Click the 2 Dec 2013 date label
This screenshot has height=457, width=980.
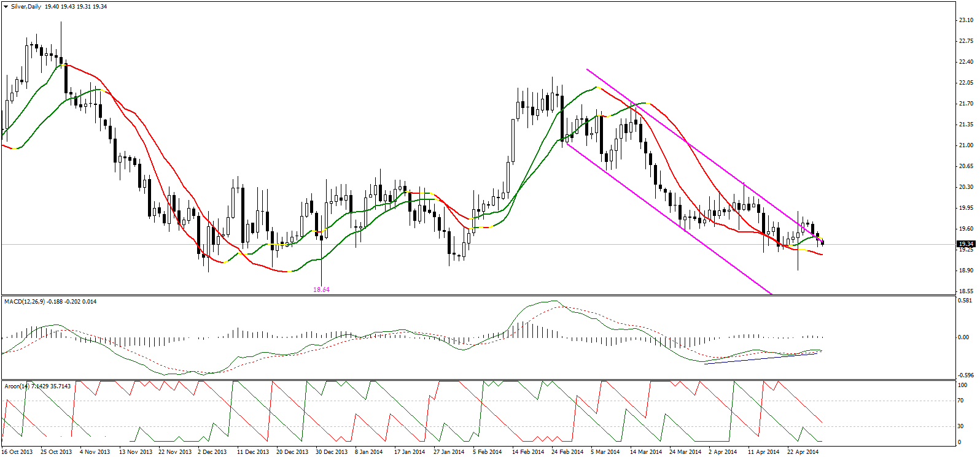pos(212,452)
